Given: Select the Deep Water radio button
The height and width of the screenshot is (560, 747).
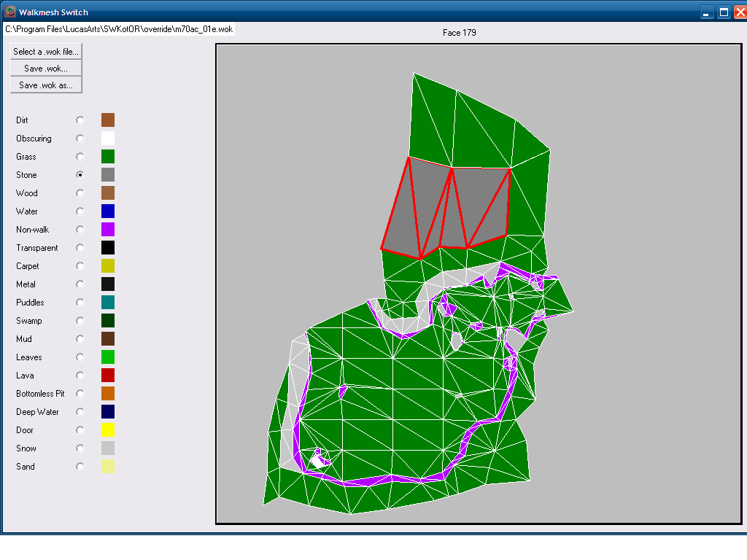Looking at the screenshot, I should (x=80, y=412).
